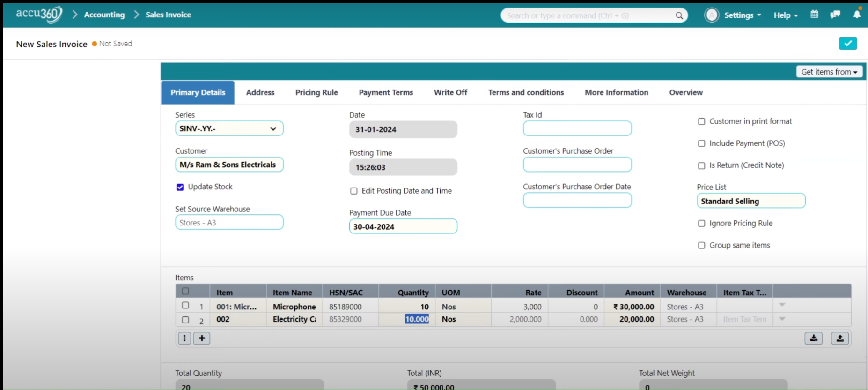Click item code '002' cell
The width and height of the screenshot is (868, 390).
pos(238,319)
